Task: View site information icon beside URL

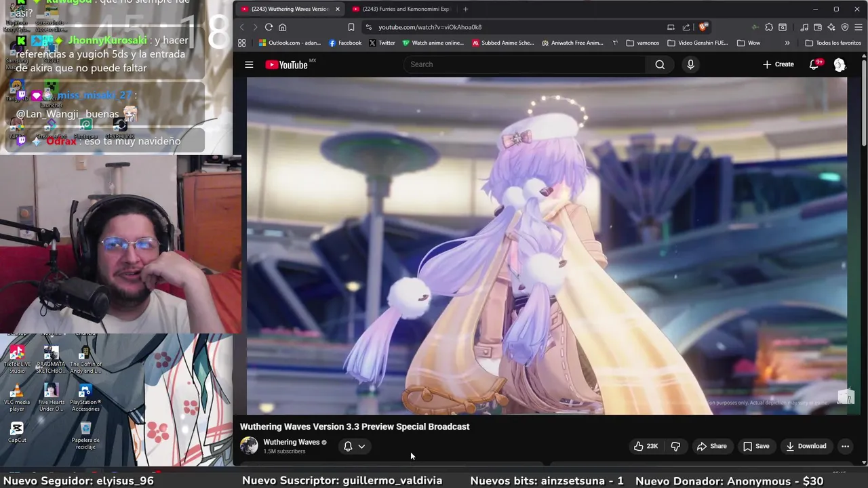Action: pos(368,27)
